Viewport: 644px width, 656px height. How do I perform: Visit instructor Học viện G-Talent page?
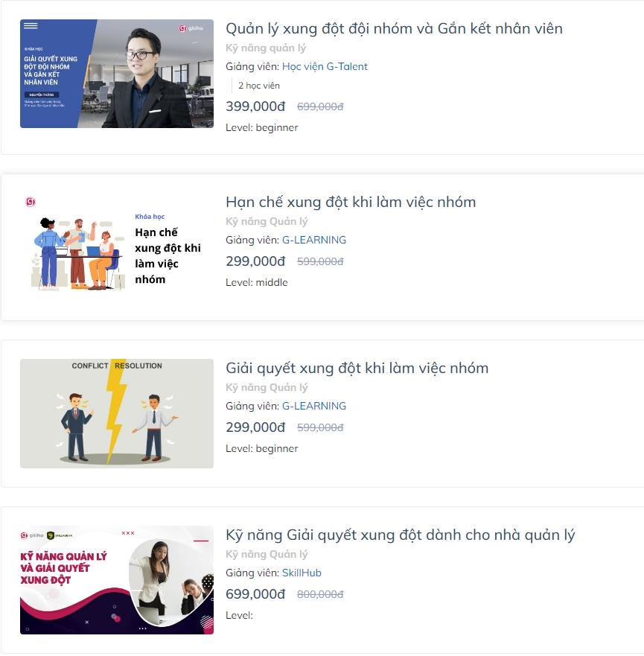pyautogui.click(x=325, y=66)
